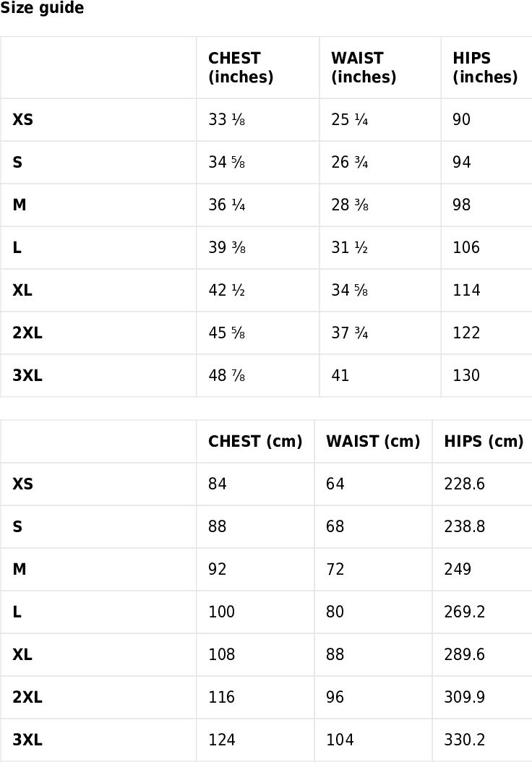Select the HIPS (cm) column header
532x762 pixels.
(x=484, y=441)
